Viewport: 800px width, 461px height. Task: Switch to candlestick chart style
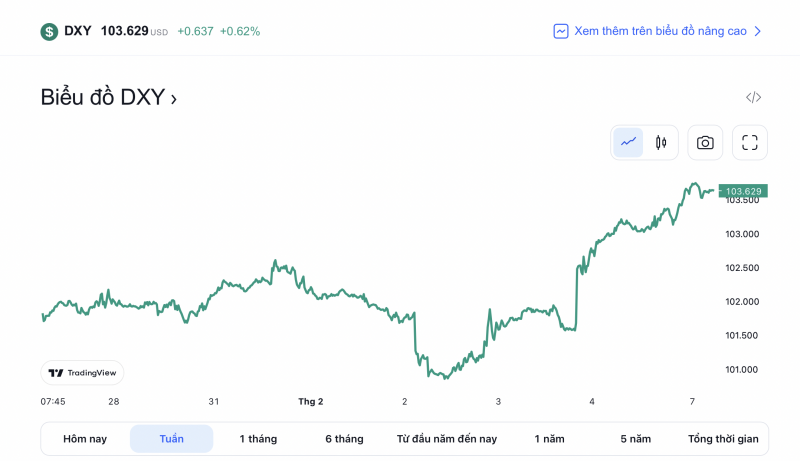coord(661,142)
